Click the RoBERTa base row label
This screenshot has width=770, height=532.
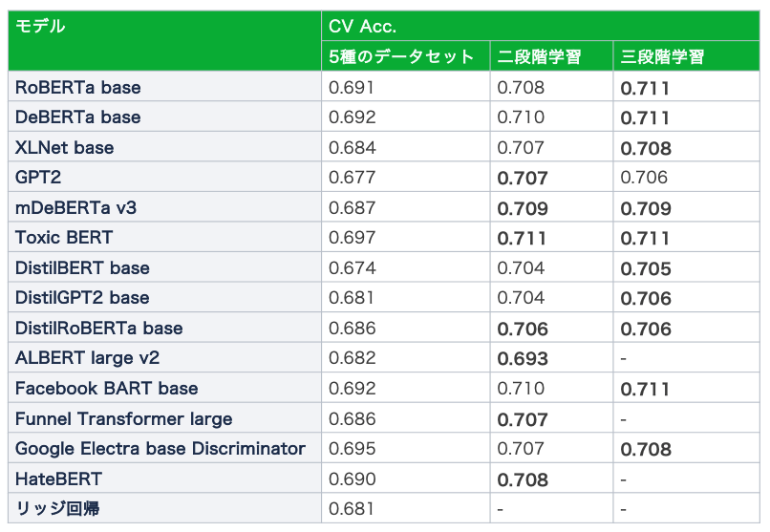click(x=78, y=87)
